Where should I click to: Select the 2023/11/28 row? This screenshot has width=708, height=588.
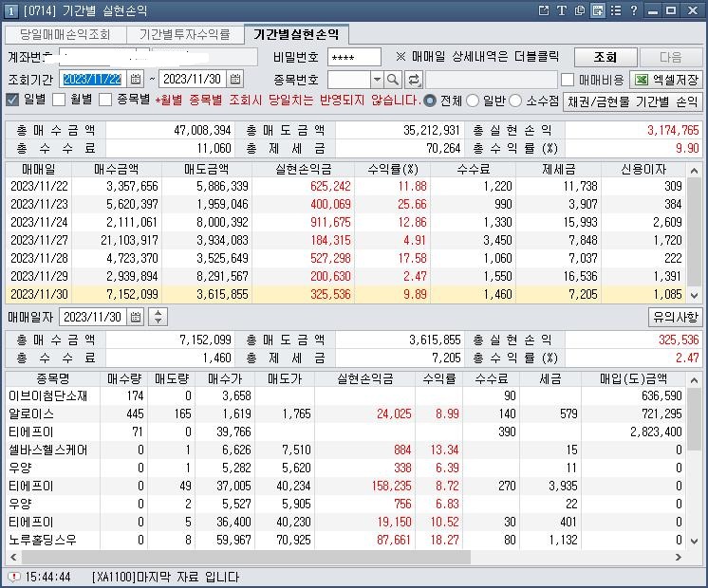346,258
